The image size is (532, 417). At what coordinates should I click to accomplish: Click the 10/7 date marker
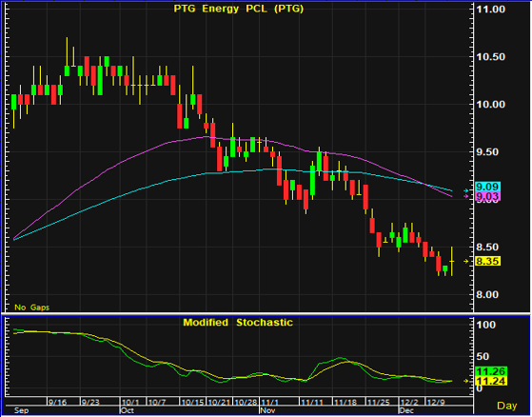pos(157,402)
